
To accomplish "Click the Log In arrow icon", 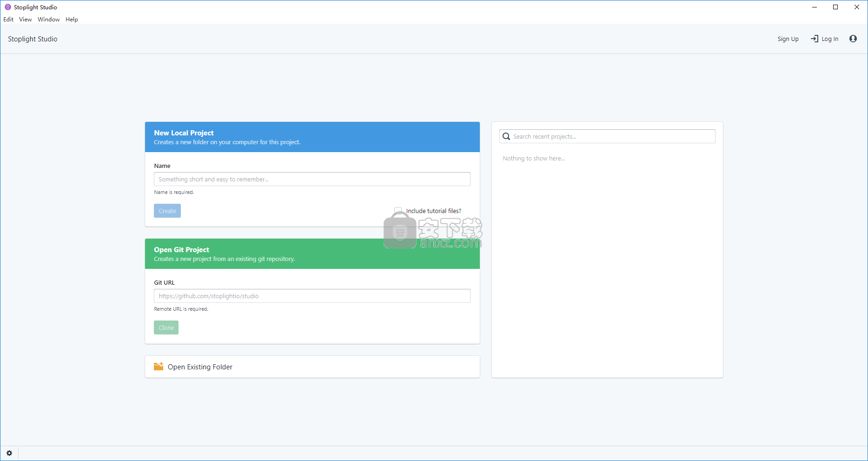I will 815,39.
